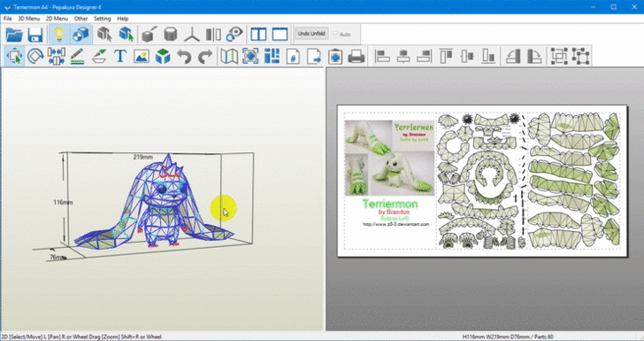This screenshot has height=341, width=644.
Task: Click the gray cylinder solid view icon
Action: 170,35
